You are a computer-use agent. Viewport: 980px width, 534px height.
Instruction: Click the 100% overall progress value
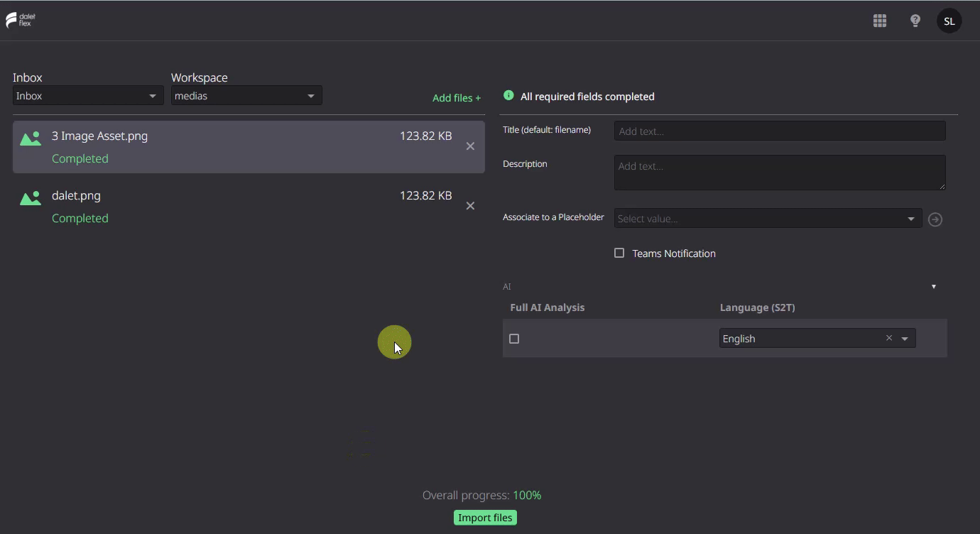tap(527, 495)
